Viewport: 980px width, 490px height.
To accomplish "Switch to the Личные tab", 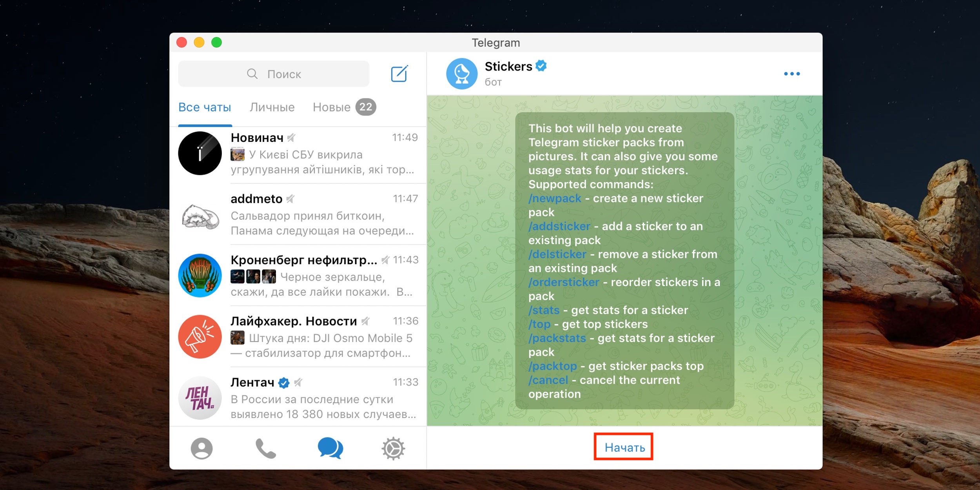I will pos(272,107).
